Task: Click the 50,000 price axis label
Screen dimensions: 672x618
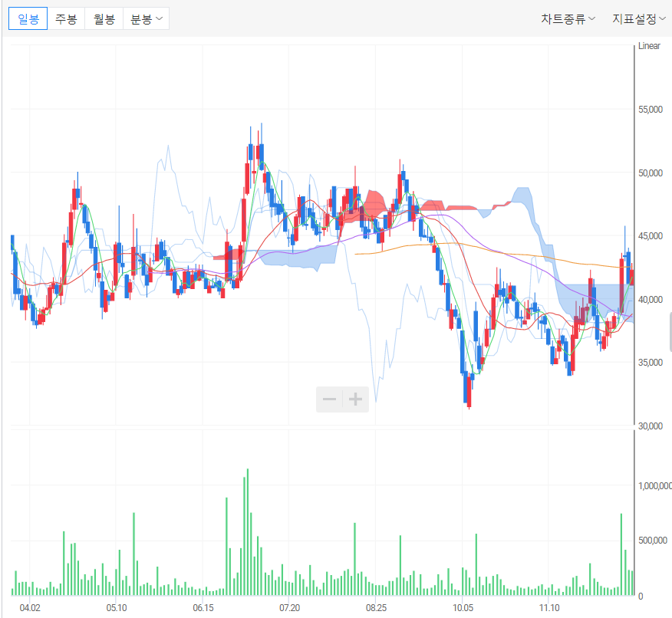Action: tap(651, 173)
